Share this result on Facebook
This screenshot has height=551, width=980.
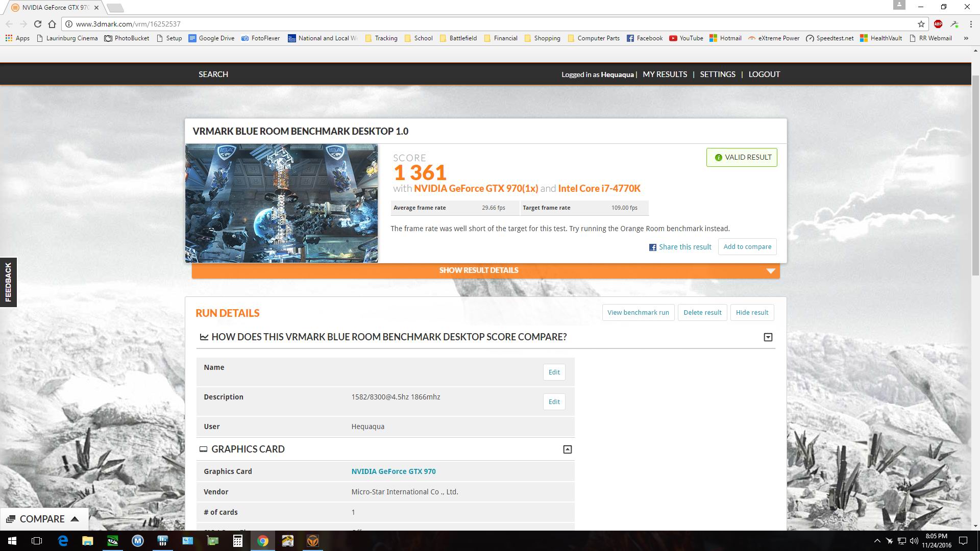[680, 247]
